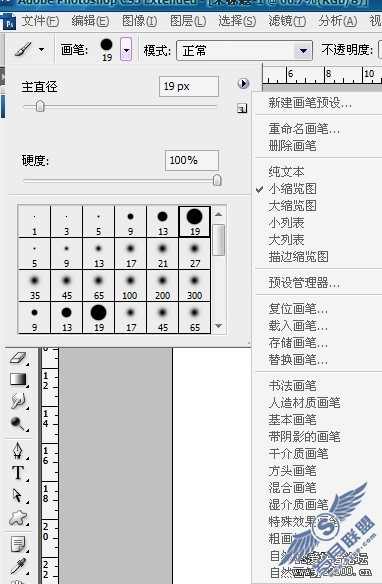Click brush list scroll down arrow
This screenshot has height=584, width=382.
click(x=219, y=326)
